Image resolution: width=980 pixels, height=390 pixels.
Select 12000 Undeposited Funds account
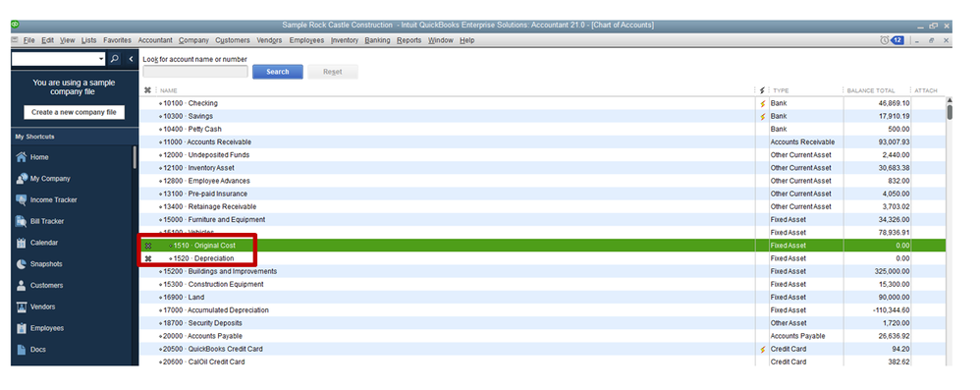click(542, 155)
